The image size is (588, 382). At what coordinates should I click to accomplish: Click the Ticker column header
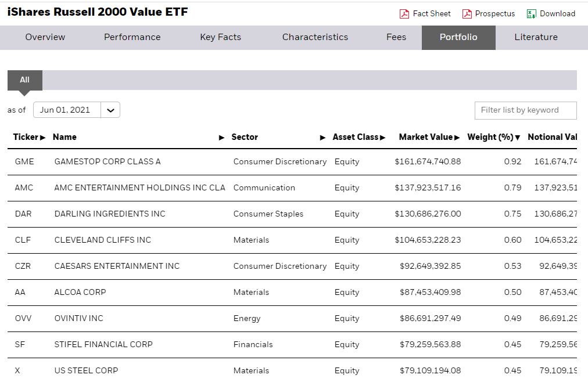[x=26, y=137]
